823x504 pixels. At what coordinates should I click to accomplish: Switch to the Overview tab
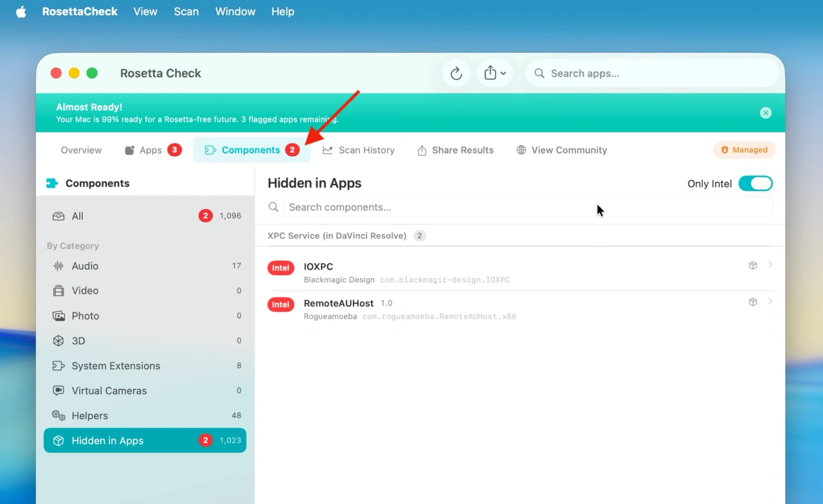[81, 150]
